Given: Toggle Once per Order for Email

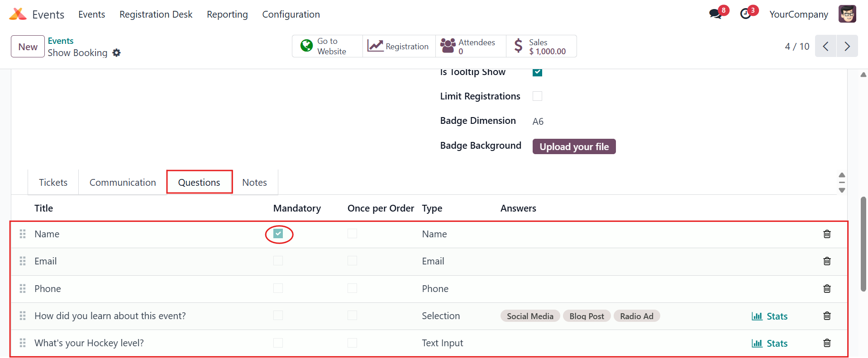Looking at the screenshot, I should [352, 261].
